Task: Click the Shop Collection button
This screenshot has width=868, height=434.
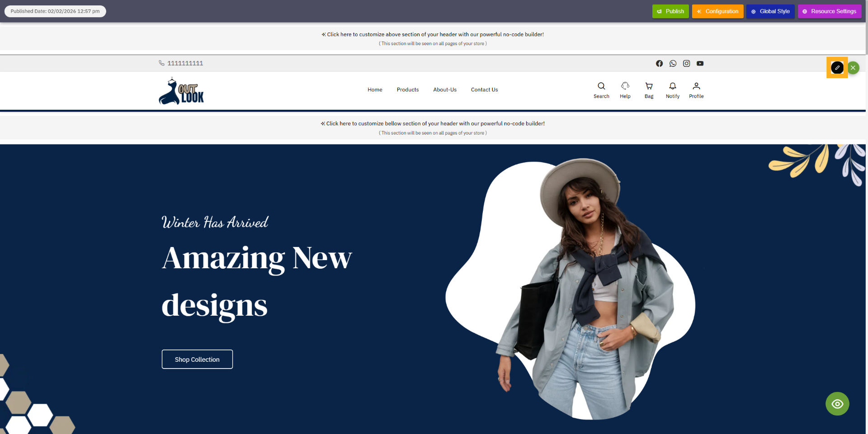Action: click(x=197, y=359)
